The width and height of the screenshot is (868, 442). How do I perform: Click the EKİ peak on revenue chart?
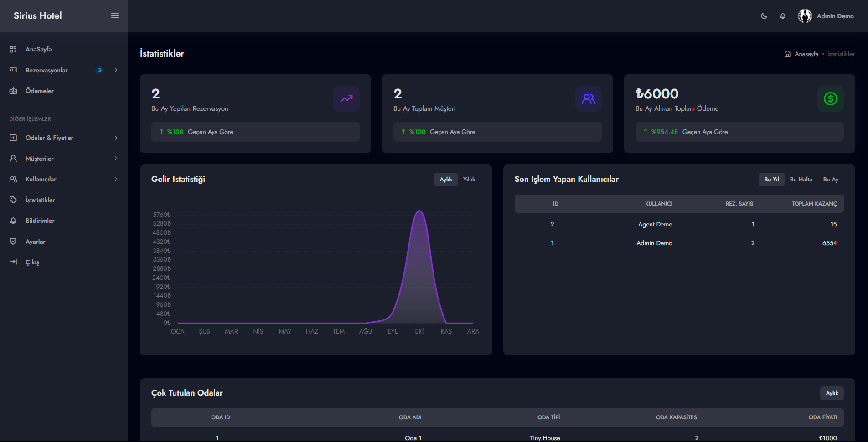[x=419, y=211]
